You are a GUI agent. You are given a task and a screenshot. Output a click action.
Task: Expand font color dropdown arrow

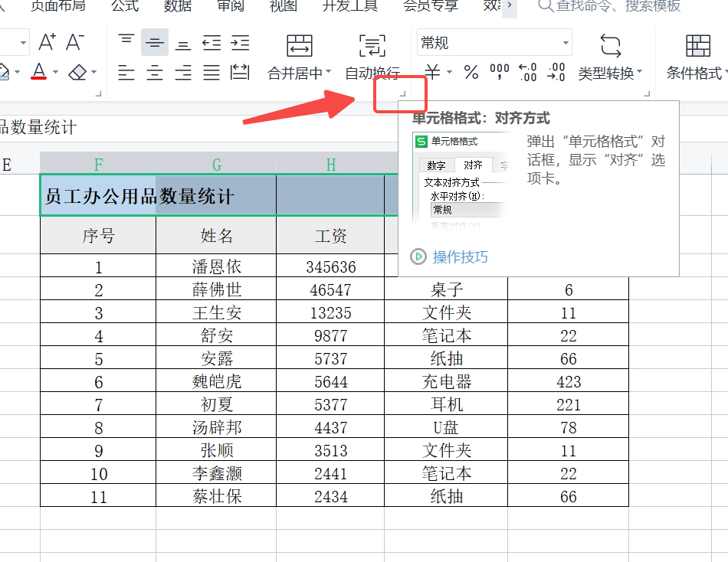click(x=55, y=72)
